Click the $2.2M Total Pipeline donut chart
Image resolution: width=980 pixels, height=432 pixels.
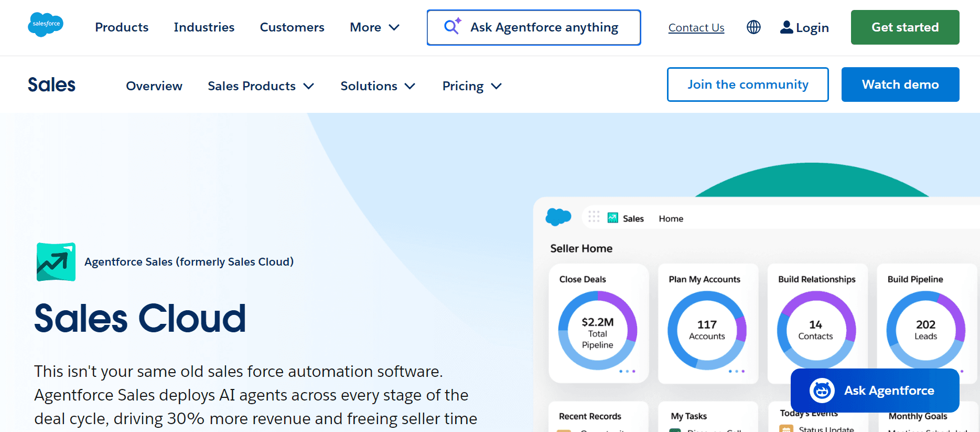click(x=598, y=331)
